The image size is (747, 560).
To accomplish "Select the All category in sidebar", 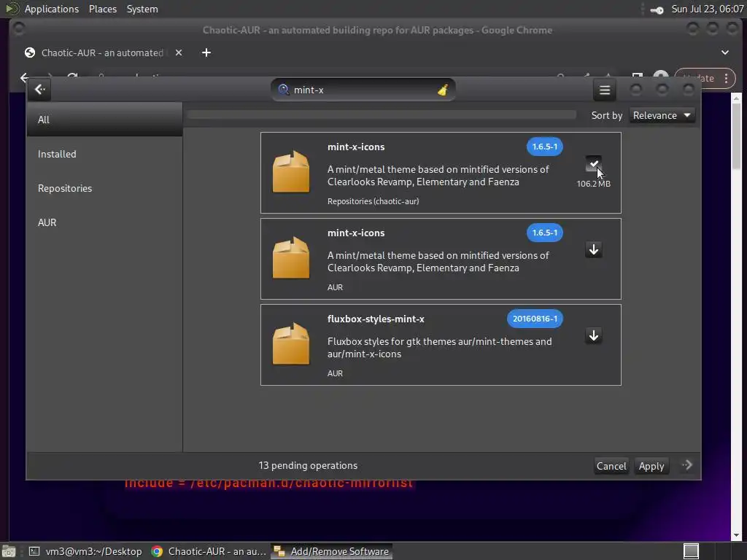I will tap(104, 120).
